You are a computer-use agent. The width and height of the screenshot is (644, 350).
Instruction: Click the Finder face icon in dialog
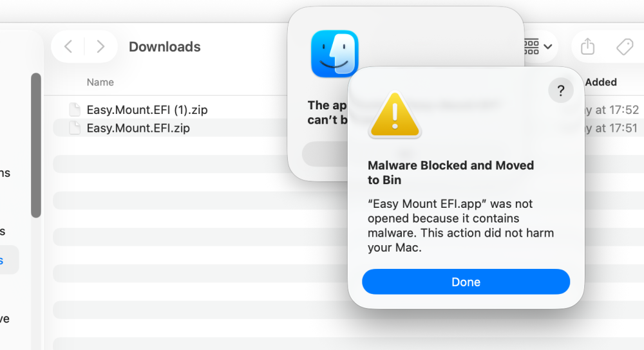point(335,54)
